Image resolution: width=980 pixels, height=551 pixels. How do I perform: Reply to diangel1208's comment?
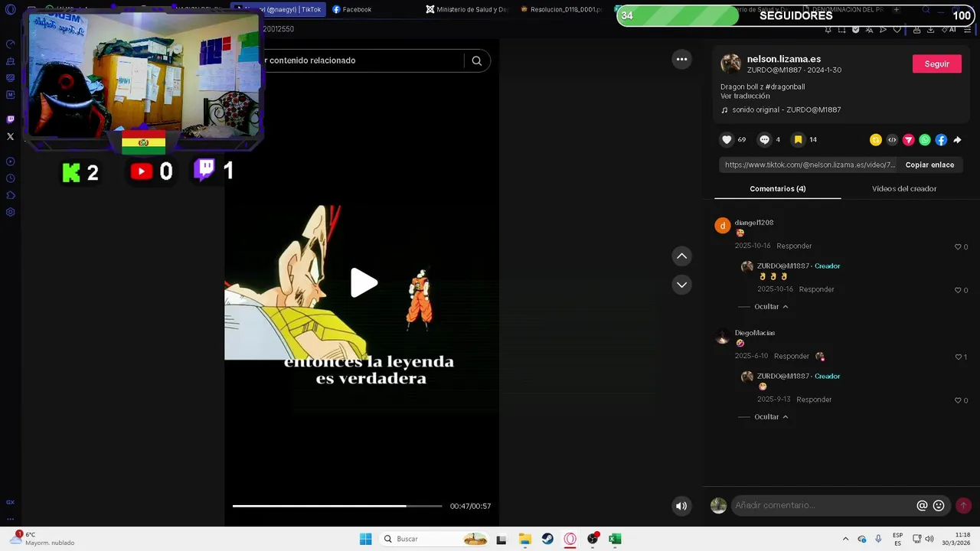pos(794,246)
